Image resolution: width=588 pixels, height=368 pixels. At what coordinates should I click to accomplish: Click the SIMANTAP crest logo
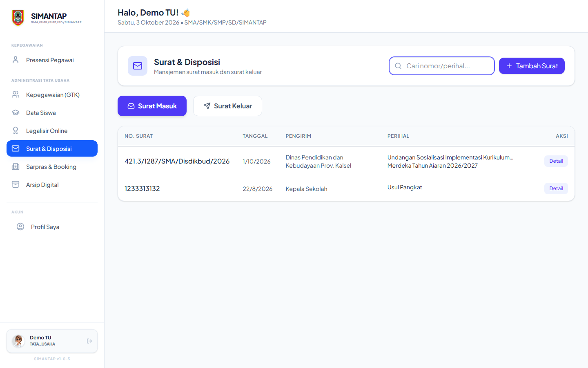click(18, 18)
